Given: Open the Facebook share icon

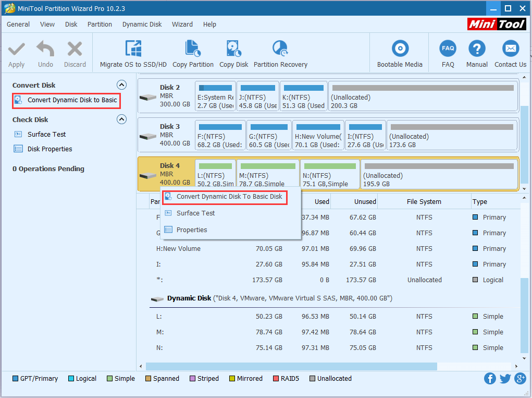Looking at the screenshot, I should pos(490,378).
